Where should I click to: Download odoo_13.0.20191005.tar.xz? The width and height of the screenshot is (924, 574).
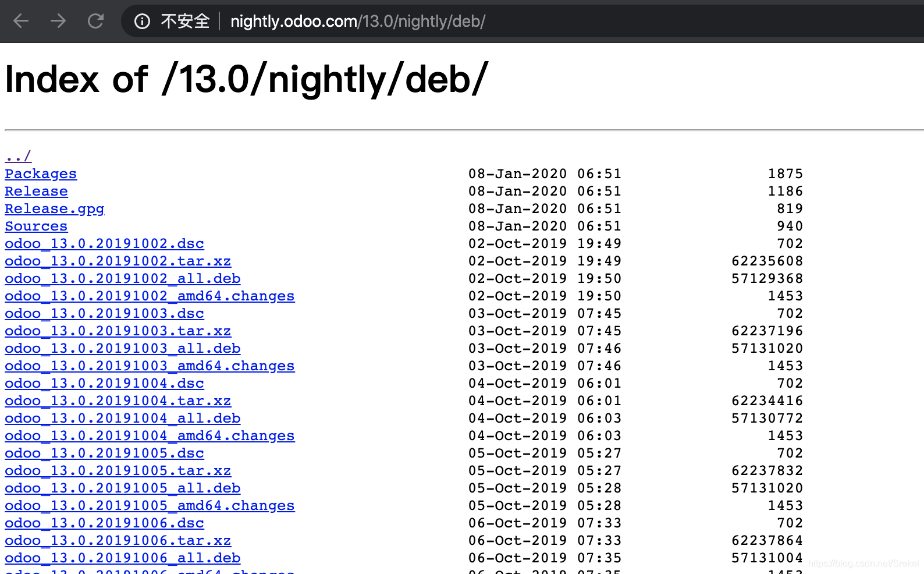pyautogui.click(x=118, y=470)
